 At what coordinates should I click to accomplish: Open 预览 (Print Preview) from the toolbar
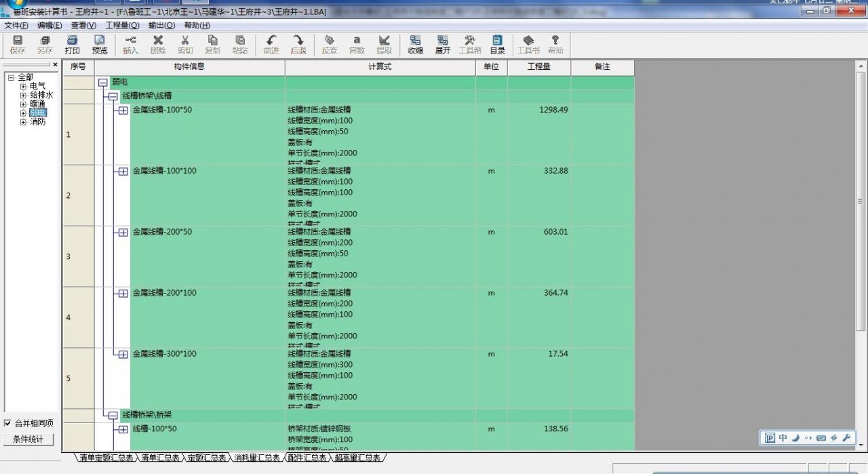click(100, 45)
